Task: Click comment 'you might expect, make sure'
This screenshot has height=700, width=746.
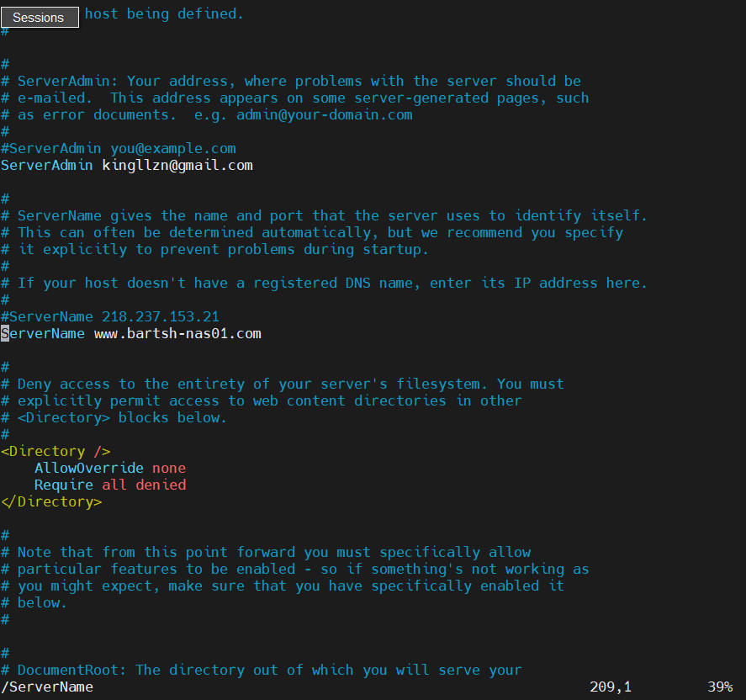Action: (282, 586)
